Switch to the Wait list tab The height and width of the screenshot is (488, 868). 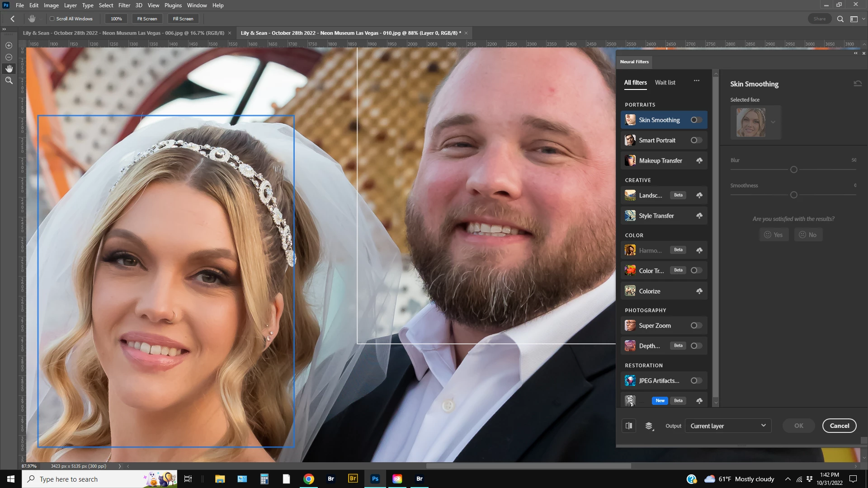[x=665, y=82]
